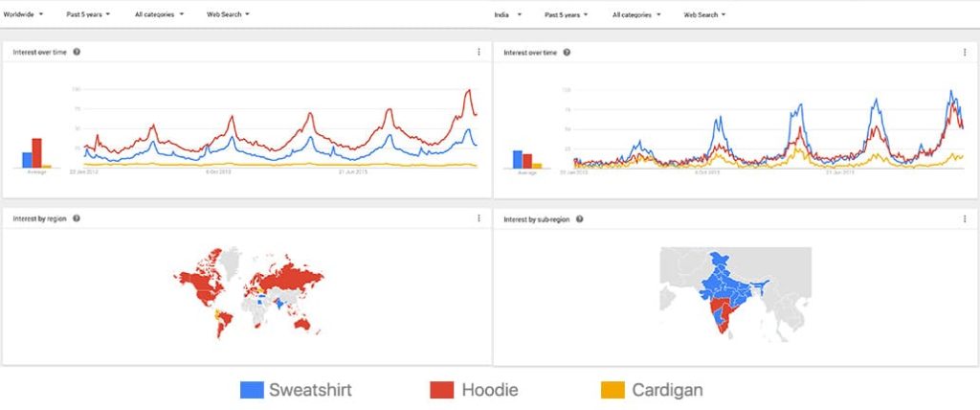
Task: Open Web Search dropdown in the Worldwide panel
Action: point(229,15)
